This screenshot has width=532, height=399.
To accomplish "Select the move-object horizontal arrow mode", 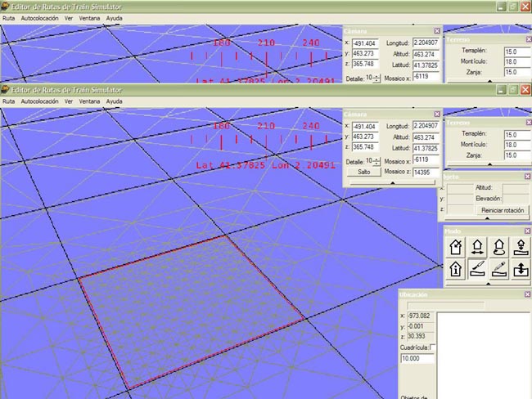I will tap(478, 246).
